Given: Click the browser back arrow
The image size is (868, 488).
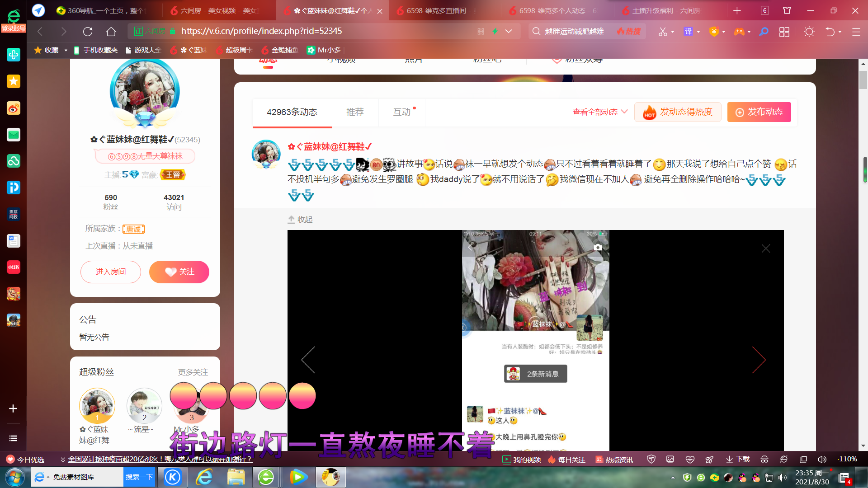Looking at the screenshot, I should (x=40, y=31).
